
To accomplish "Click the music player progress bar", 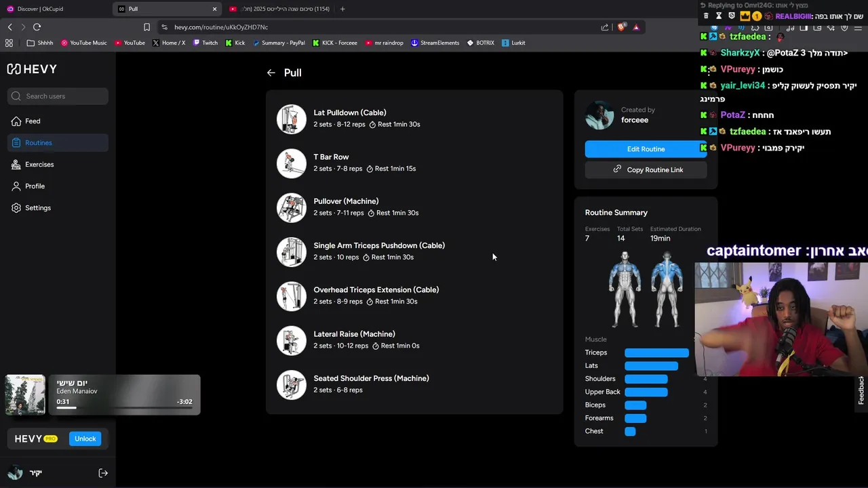I will pyautogui.click(x=124, y=408).
